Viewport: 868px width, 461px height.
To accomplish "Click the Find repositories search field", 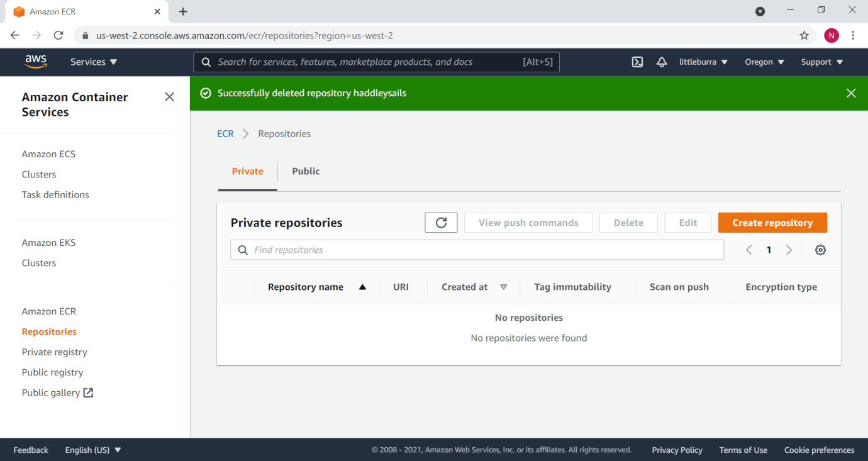I will pos(484,250).
